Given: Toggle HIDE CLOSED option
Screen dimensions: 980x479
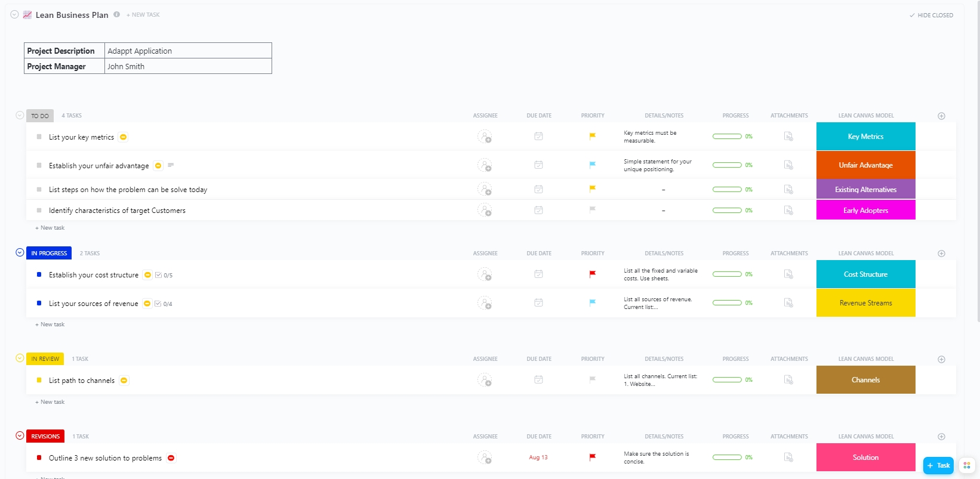Looking at the screenshot, I should point(931,15).
